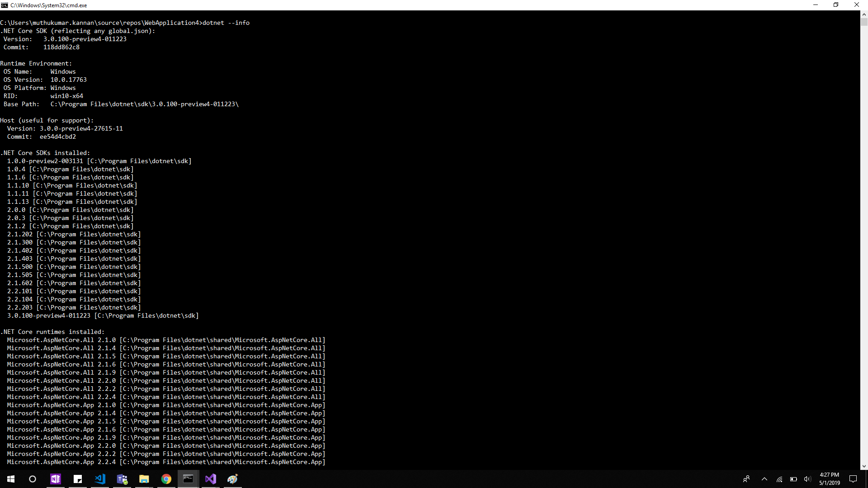This screenshot has width=868, height=488.
Task: Check battery status via the tray icon
Action: 793,480
